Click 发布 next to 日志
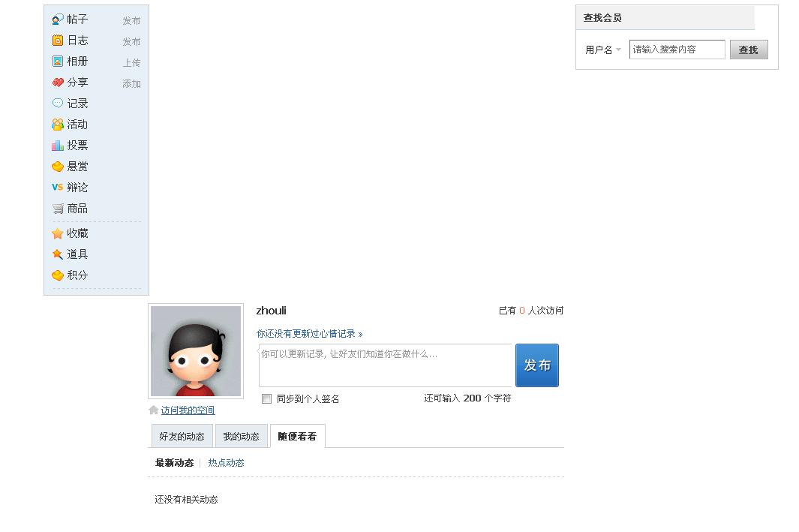Viewport: 799px width, 532px height. pos(131,42)
